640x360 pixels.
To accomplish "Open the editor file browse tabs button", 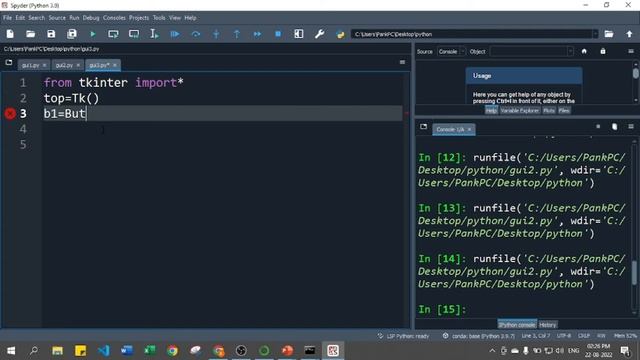I will tap(9, 62).
